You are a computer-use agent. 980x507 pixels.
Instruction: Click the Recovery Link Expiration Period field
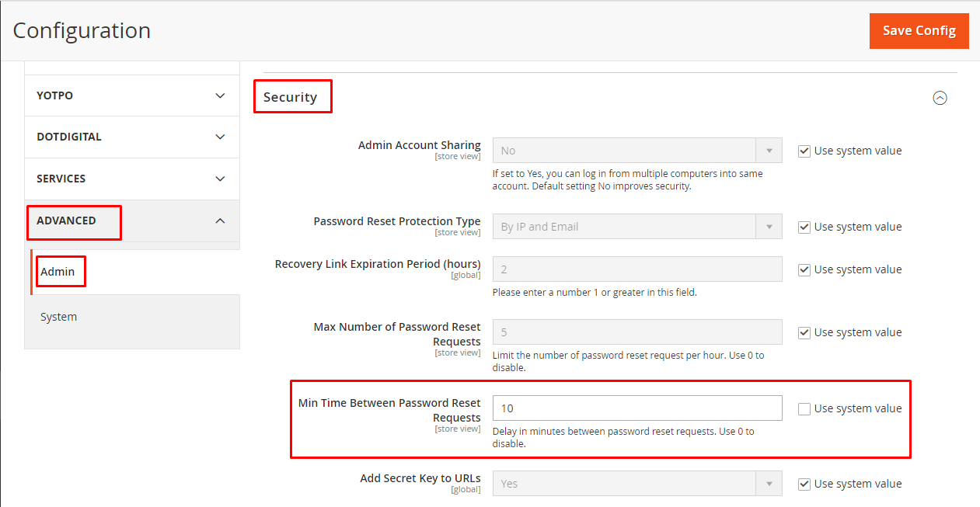[637, 269]
